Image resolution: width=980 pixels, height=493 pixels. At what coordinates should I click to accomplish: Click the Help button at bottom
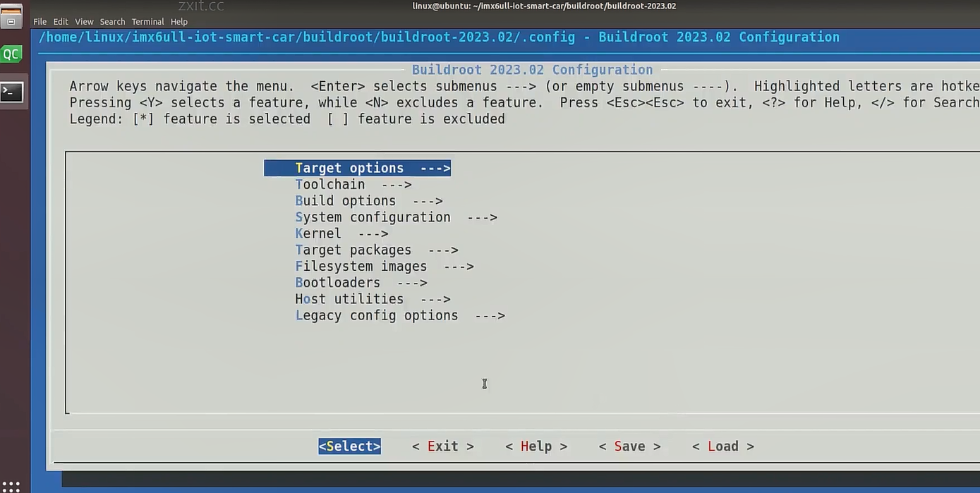tap(536, 446)
